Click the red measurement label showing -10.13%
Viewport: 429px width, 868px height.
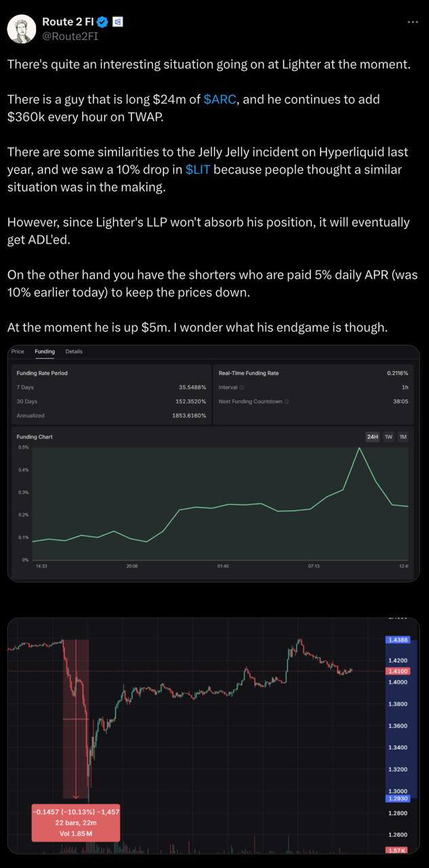pyautogui.click(x=76, y=822)
